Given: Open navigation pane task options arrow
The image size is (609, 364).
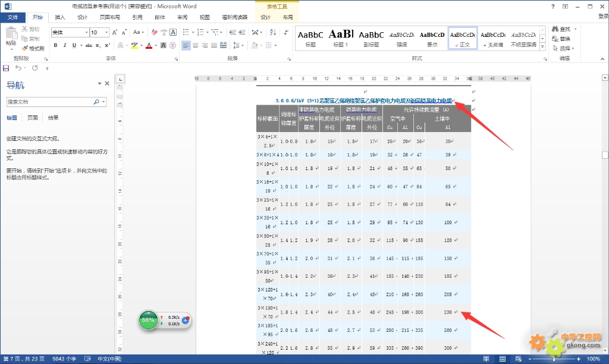Looking at the screenshot, I should pyautogui.click(x=99, y=83).
